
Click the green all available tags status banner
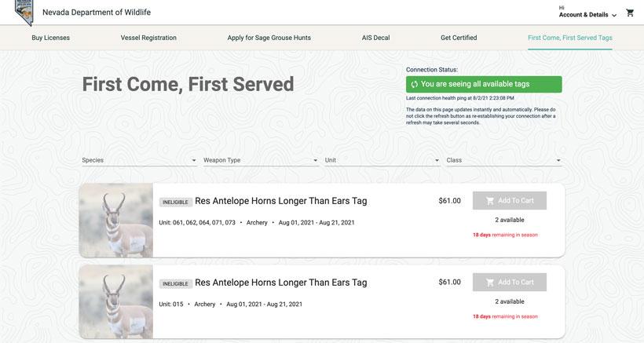click(484, 85)
